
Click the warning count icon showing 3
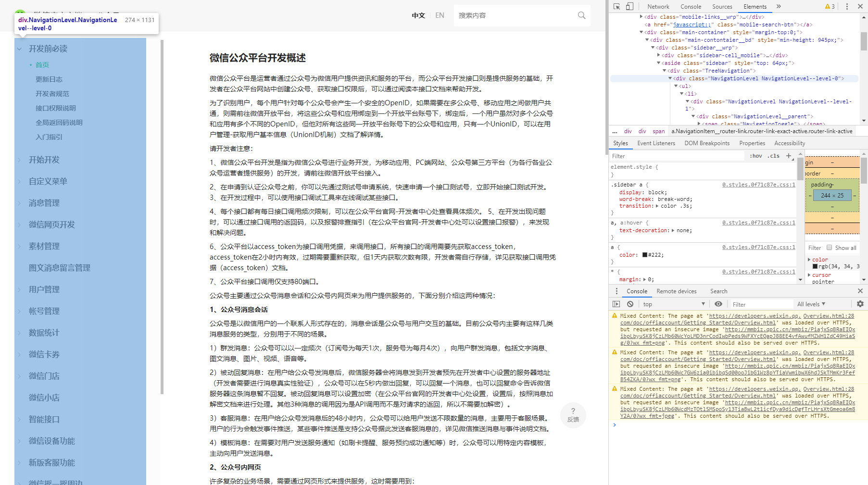pos(830,6)
